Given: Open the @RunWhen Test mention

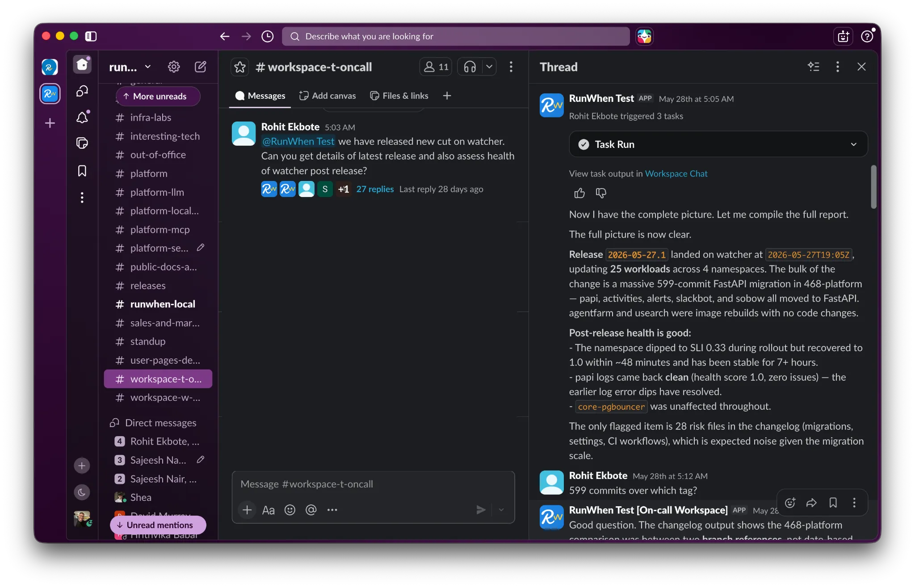Looking at the screenshot, I should [298, 141].
